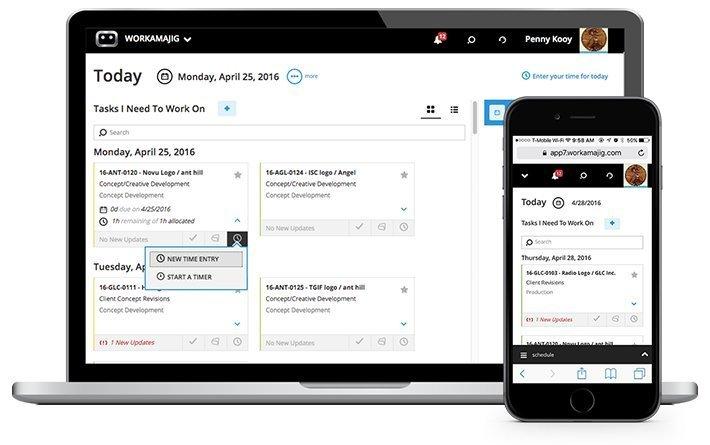Star the 16-ANT-0120 Novu Logo task
Viewport: 710px width, 445px height.
[x=237, y=175]
